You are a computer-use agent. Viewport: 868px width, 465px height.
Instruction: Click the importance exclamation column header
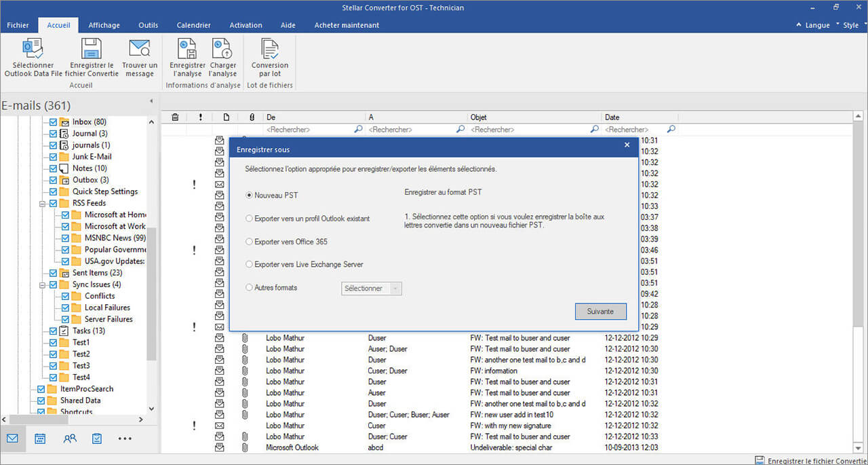pos(201,117)
